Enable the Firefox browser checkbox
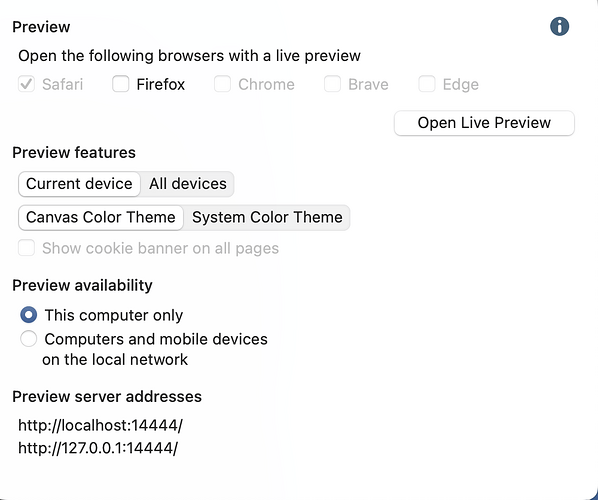 point(121,84)
